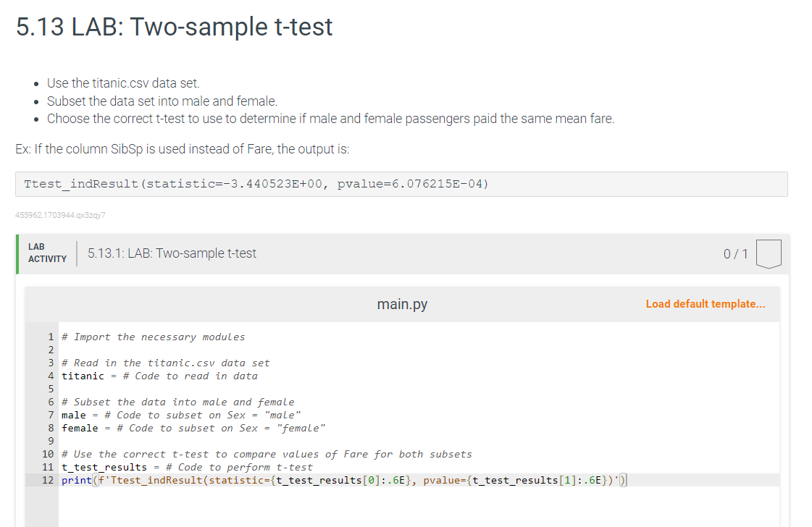The image size is (812, 527).
Task: Click the 0 / 1 score text
Action: [x=734, y=254]
